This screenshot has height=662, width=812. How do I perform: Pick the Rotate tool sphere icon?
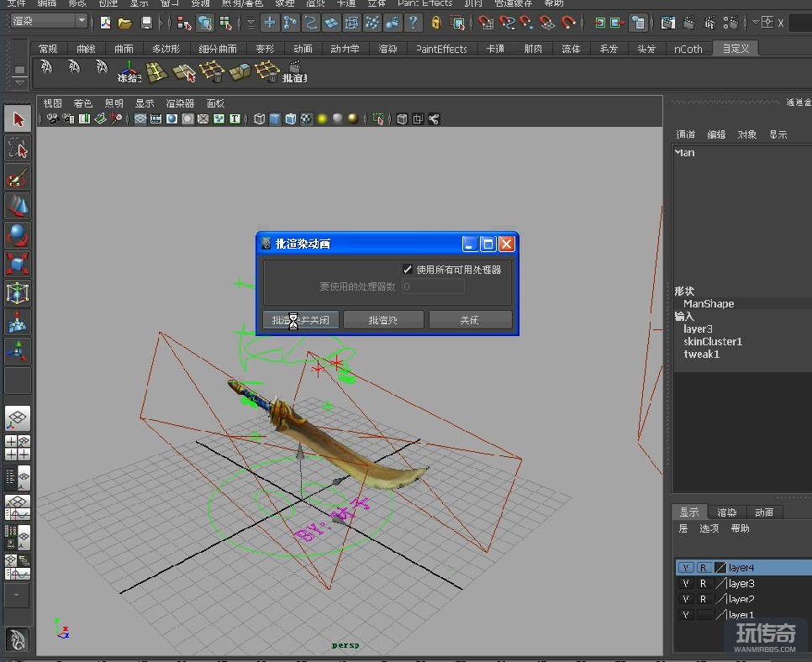pos(18,235)
